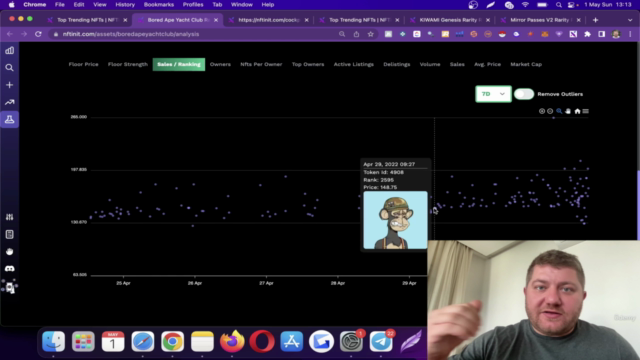Open the Chrome extensions puzzle icon

point(587,34)
